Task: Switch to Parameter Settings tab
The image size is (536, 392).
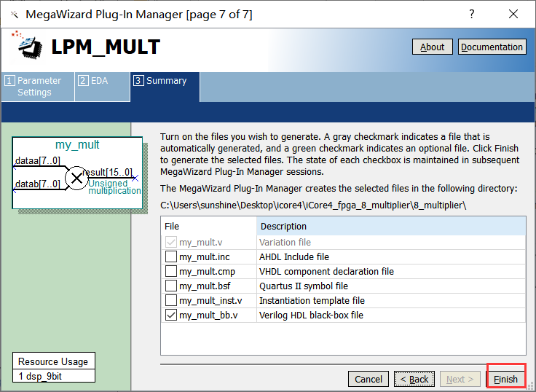Action: [38, 87]
